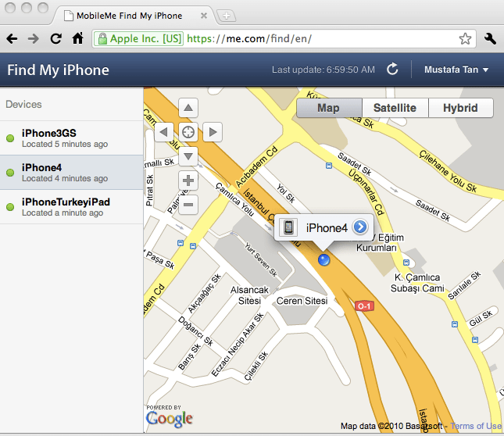The width and height of the screenshot is (504, 436).
Task: Click the bus stop icon on Saadet Sk
Action: 328,166
